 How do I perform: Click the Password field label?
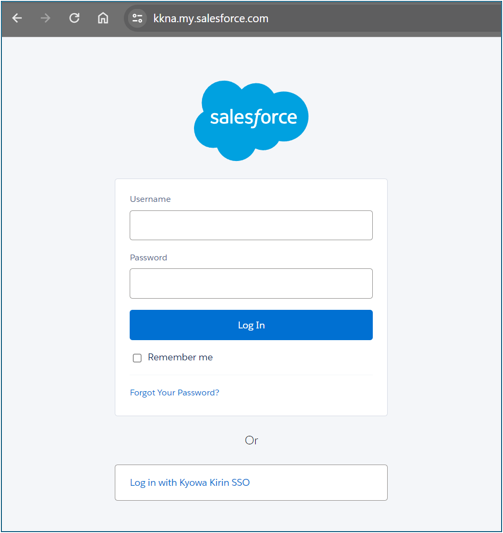tap(149, 258)
